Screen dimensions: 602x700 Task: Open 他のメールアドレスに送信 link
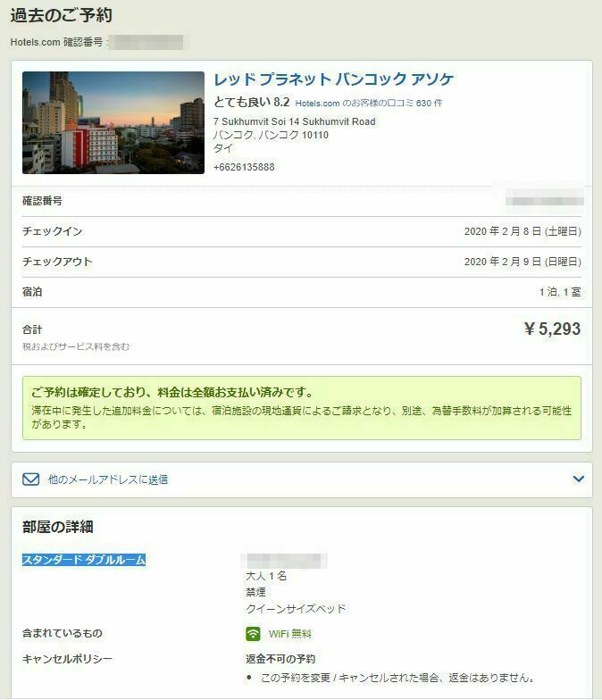[108, 479]
